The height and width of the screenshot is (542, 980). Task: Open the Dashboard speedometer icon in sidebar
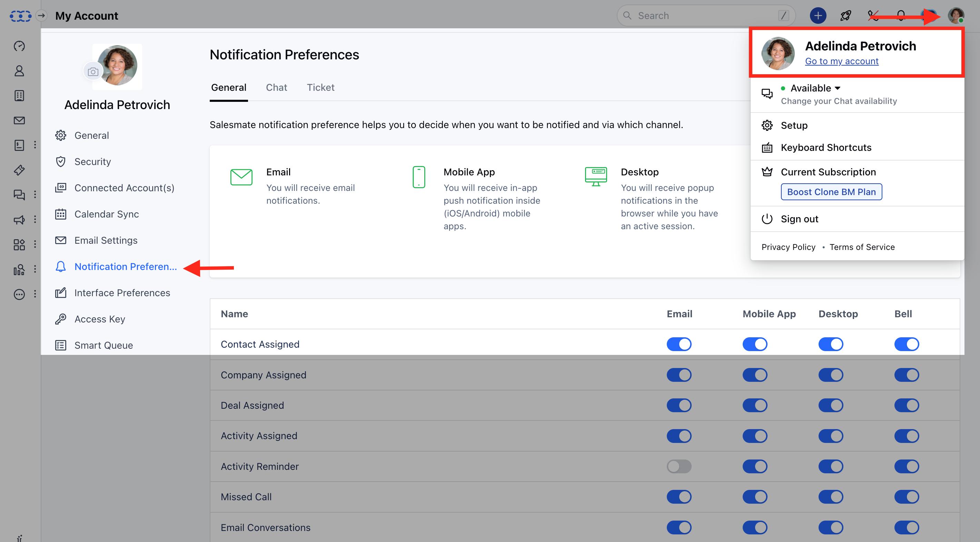click(x=19, y=46)
